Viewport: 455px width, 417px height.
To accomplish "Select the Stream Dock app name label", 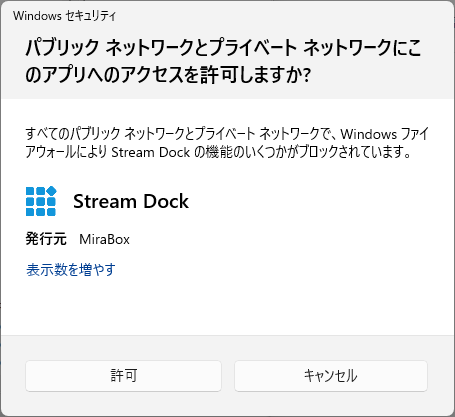I will (131, 201).
